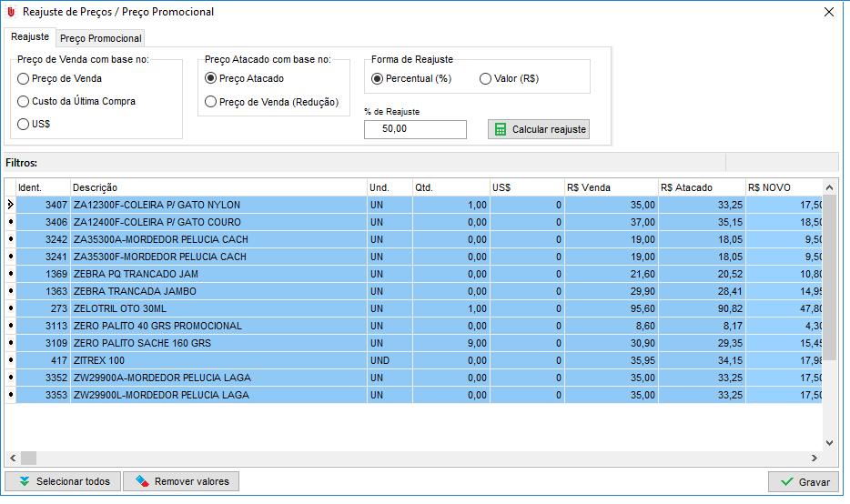Click the calculator icon on Calcular reajuste

500,130
